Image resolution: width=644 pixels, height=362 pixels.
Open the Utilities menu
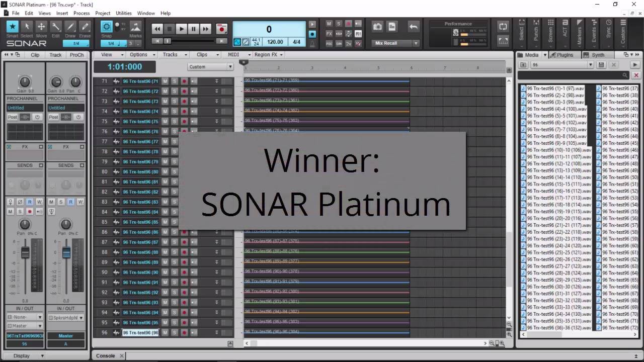pos(123,13)
